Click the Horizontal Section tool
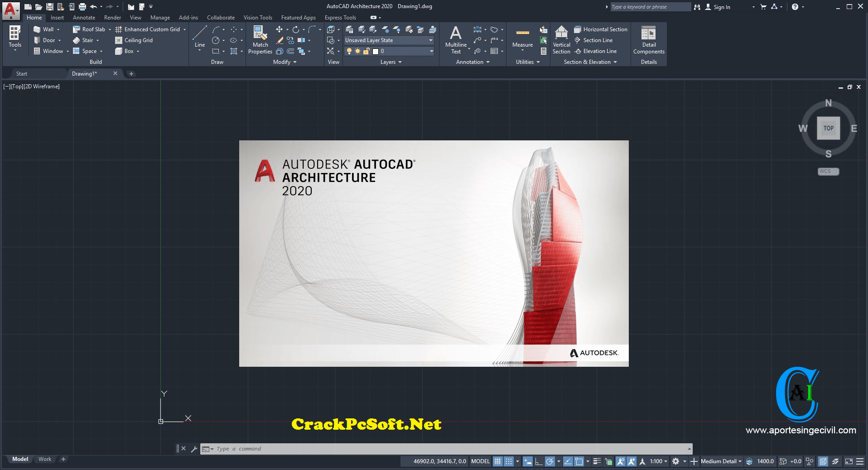868x470 pixels. pos(601,29)
